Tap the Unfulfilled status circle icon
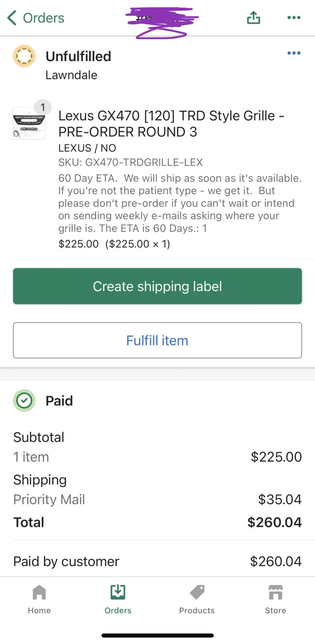 point(24,56)
